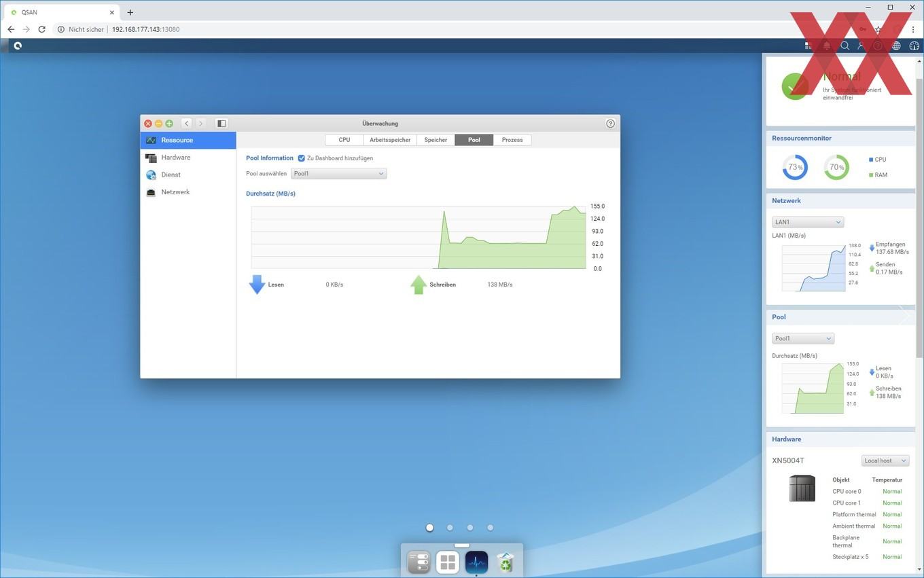Click the RAM 70% ring gauge
Image resolution: width=924 pixels, height=578 pixels.
pyautogui.click(x=836, y=167)
